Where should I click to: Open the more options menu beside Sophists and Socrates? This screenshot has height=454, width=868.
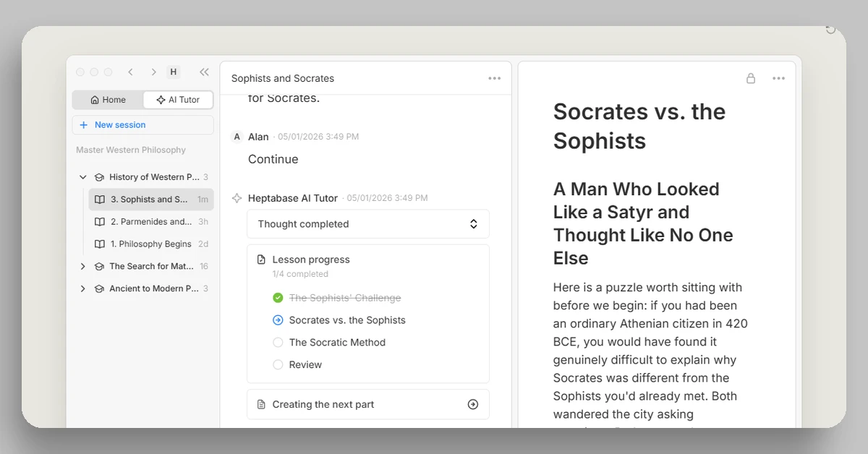point(495,78)
